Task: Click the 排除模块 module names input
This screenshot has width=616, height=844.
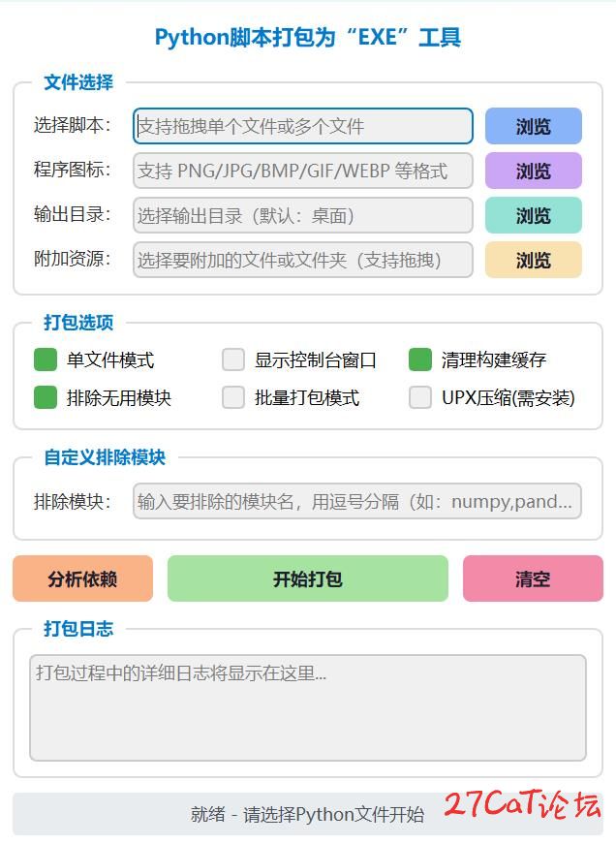Action: pyautogui.click(x=356, y=501)
